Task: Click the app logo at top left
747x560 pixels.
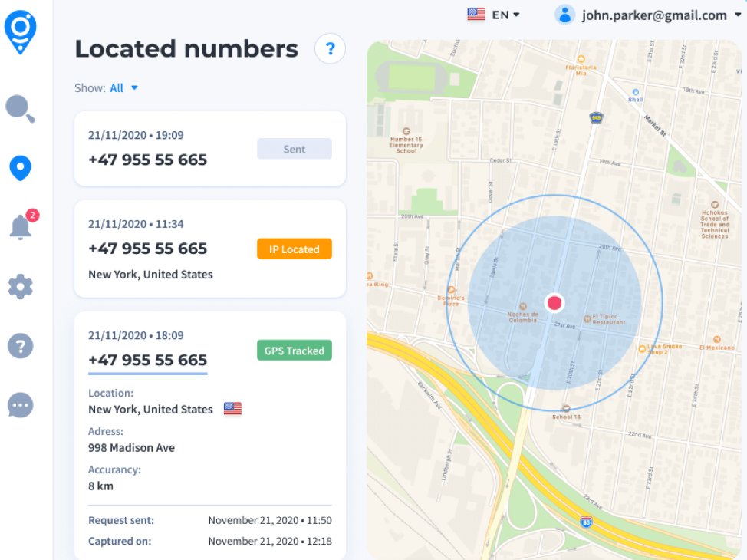Action: (21, 32)
